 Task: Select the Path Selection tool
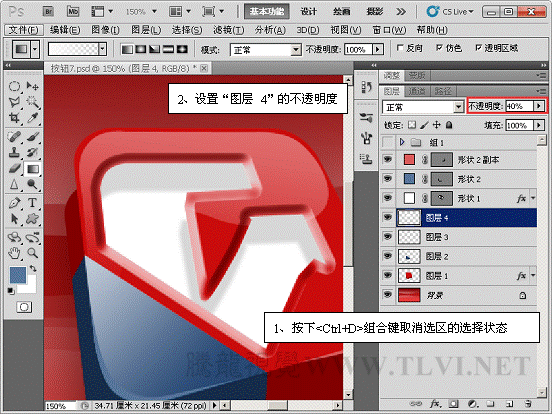coord(14,219)
